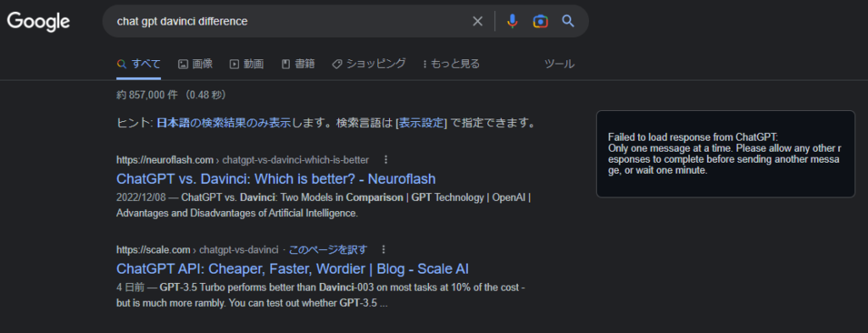This screenshot has height=333, width=868.
Task: Click the magnifying glass search icon
Action: coord(568,21)
